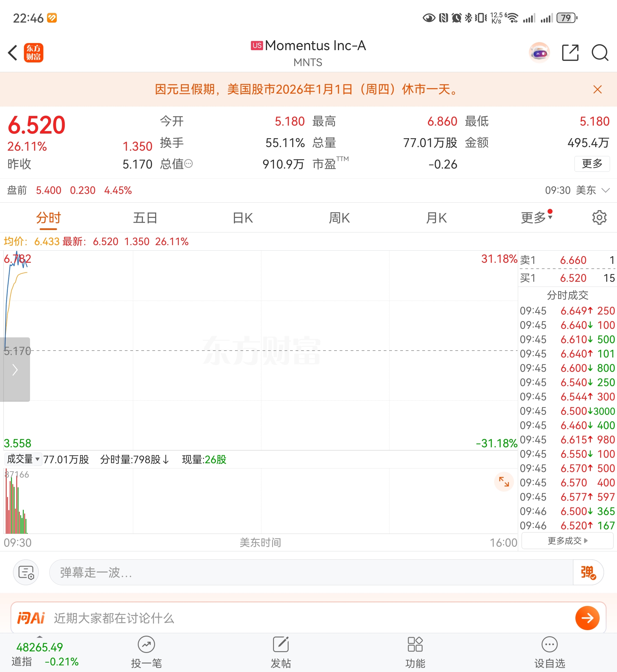Open chart settings gear icon
The width and height of the screenshot is (617, 672).
(599, 218)
